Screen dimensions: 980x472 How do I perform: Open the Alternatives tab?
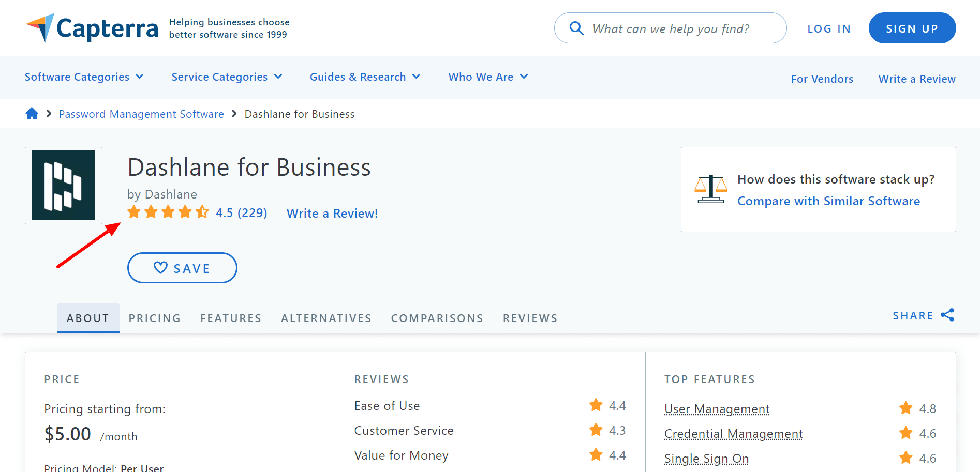click(x=326, y=318)
